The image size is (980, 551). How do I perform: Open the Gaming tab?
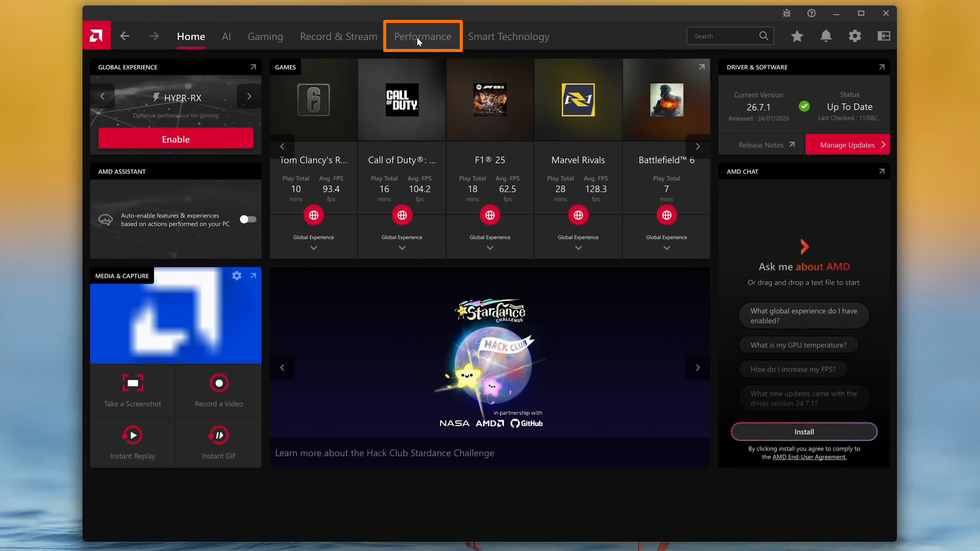tap(265, 36)
